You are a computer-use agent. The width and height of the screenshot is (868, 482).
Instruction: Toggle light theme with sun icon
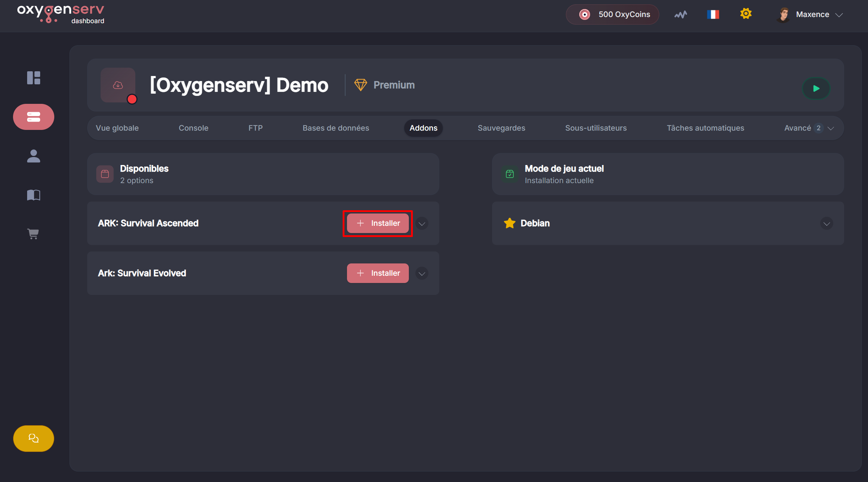click(746, 14)
